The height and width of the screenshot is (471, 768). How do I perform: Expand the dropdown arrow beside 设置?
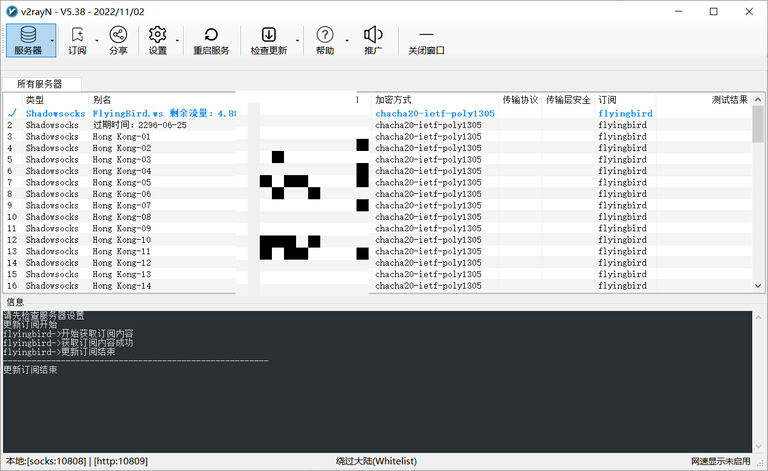(x=178, y=41)
